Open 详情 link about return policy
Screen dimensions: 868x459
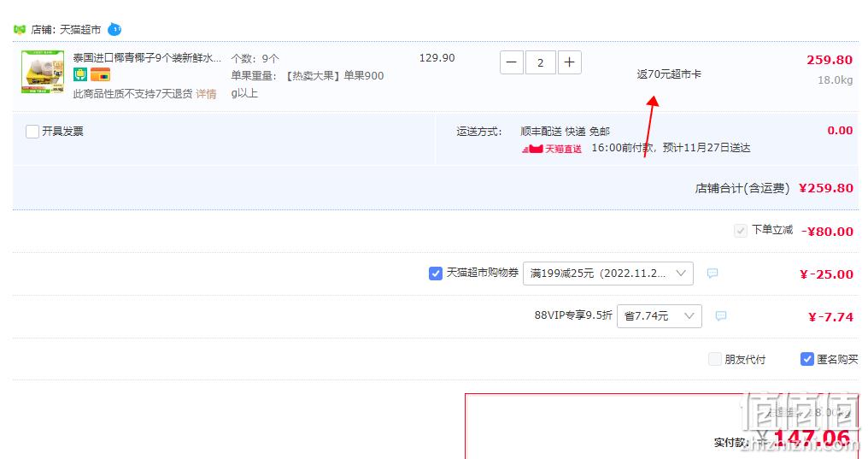[x=206, y=93]
